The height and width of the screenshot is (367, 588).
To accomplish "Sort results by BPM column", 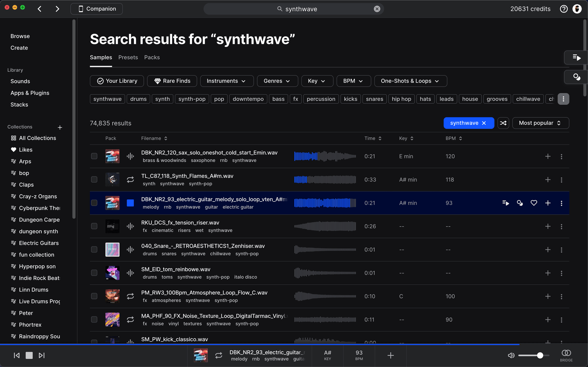I will (454, 138).
